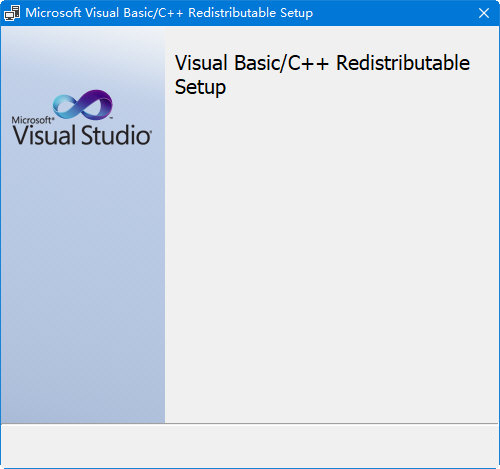Click the word 'Redistributable' in the heading
The height and width of the screenshot is (469, 500).
[403, 63]
